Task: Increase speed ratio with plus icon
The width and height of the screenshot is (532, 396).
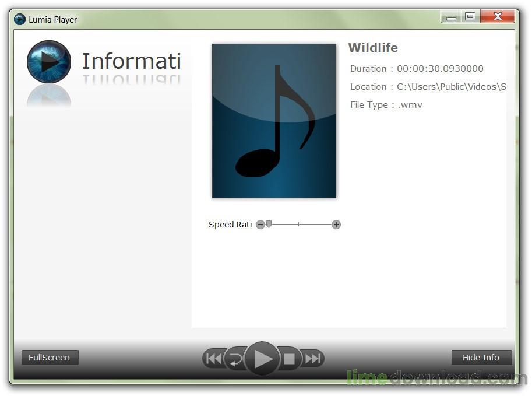Action: coord(336,225)
